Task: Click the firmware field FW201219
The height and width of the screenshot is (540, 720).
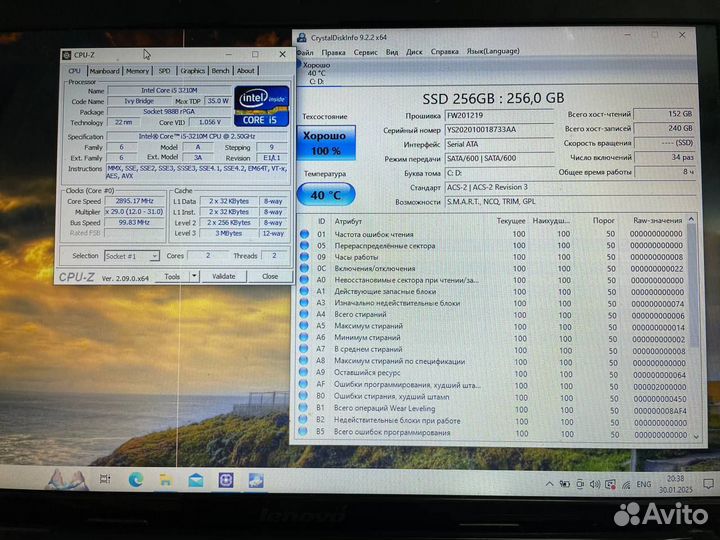Action: 500,116
